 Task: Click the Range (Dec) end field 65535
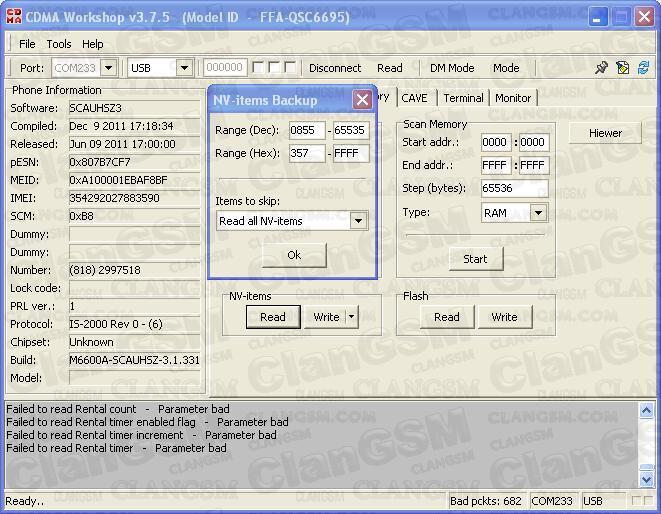pos(351,130)
